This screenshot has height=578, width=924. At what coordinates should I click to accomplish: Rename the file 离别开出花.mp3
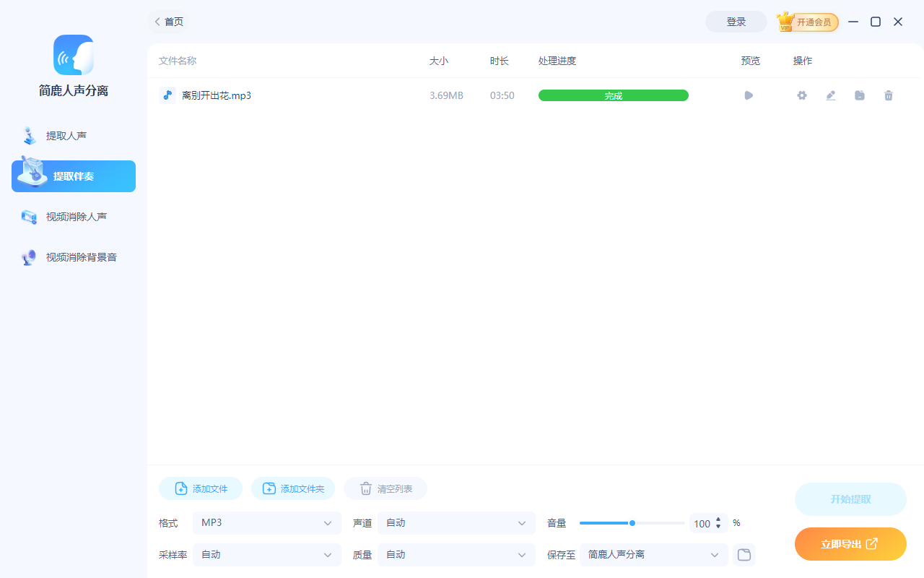[830, 95]
